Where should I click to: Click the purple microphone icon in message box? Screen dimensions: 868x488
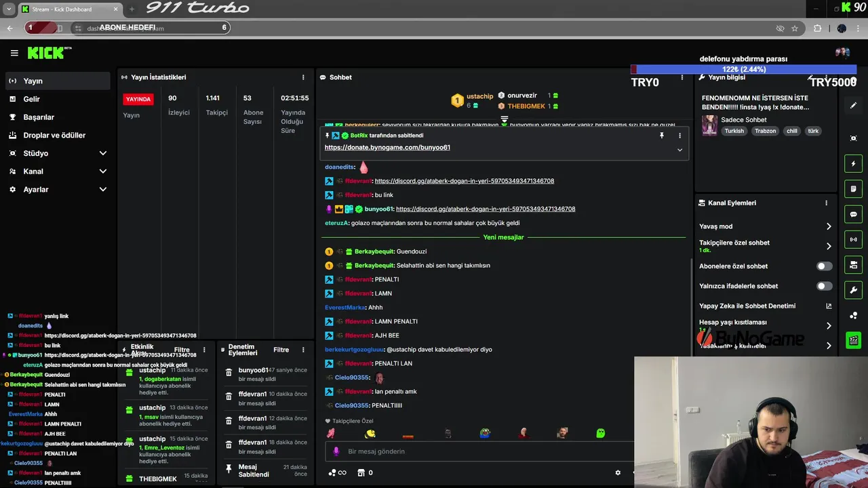click(336, 451)
